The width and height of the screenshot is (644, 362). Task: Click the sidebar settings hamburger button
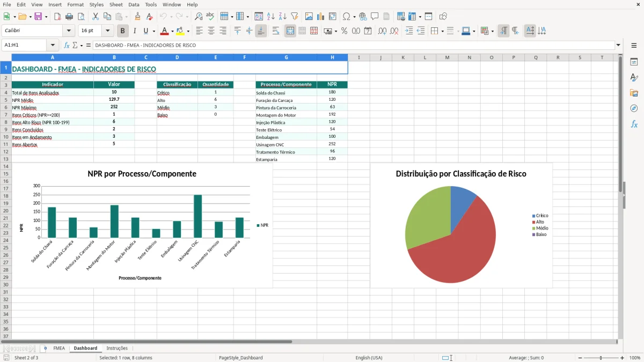pyautogui.click(x=634, y=46)
